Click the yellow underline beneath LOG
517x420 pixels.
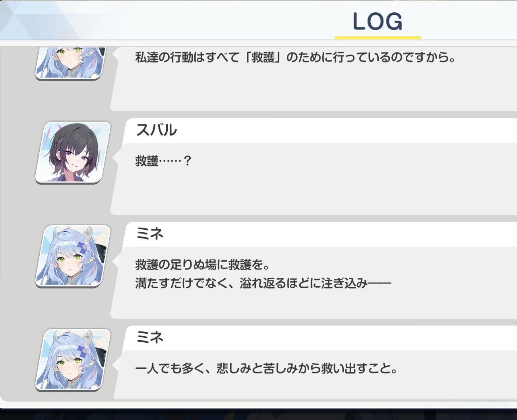[x=378, y=38]
